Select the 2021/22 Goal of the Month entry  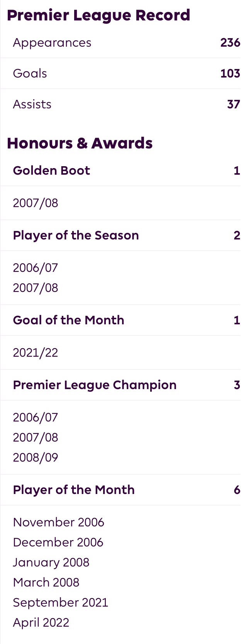[x=36, y=352]
